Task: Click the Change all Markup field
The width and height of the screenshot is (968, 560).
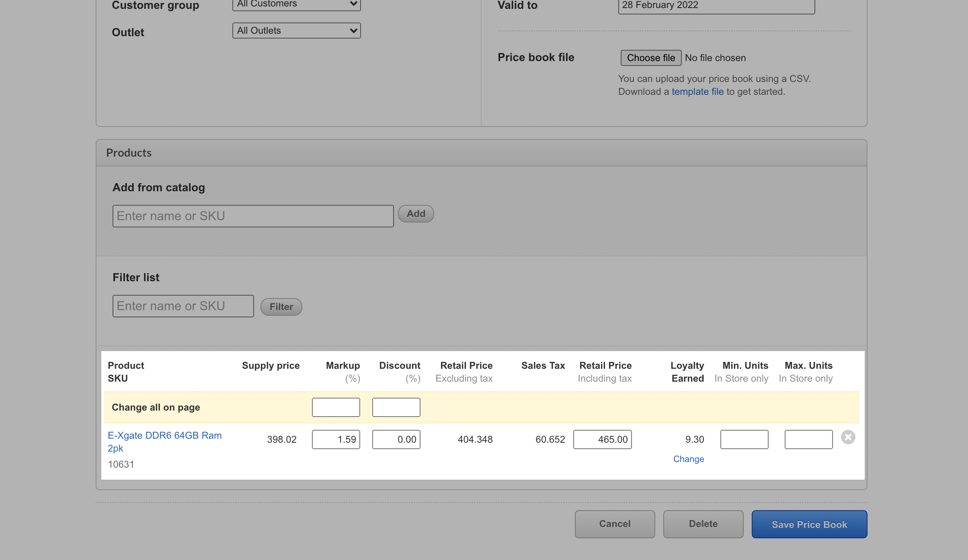Action: click(336, 407)
